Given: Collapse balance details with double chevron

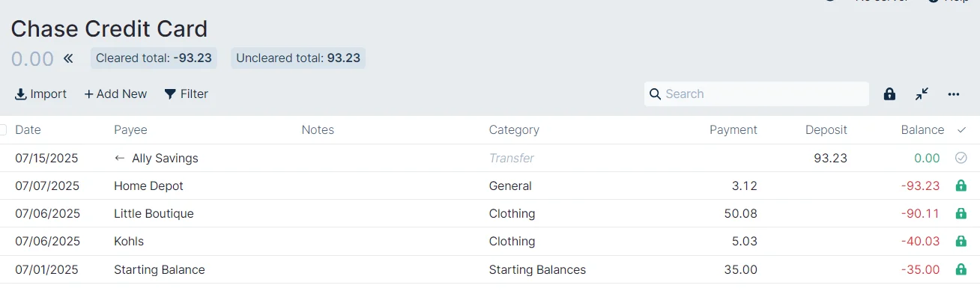Looking at the screenshot, I should tap(68, 58).
